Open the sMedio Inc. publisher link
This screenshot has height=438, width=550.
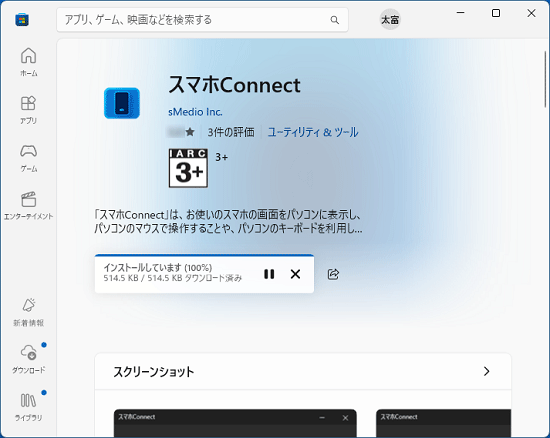pos(195,112)
